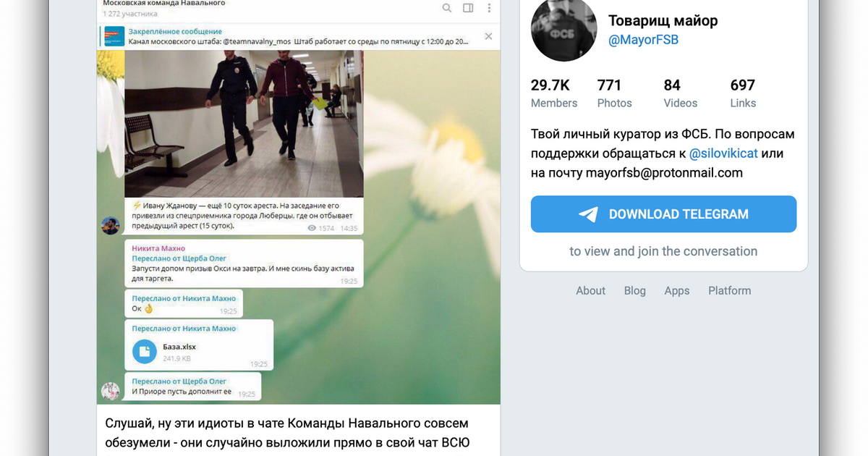Click the '1 272 участника' member count
Screen dimensions: 868x456
129,13
